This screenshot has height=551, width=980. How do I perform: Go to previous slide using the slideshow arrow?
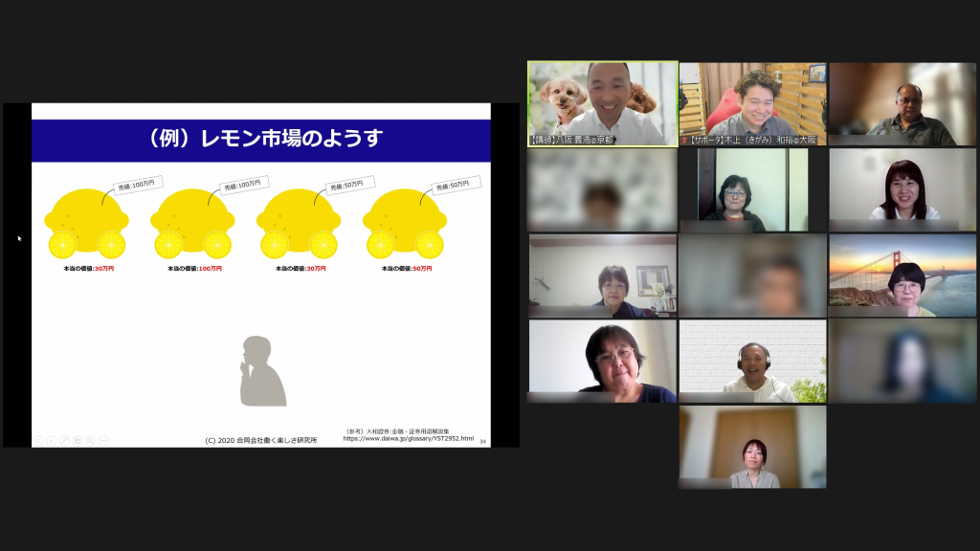(39, 440)
